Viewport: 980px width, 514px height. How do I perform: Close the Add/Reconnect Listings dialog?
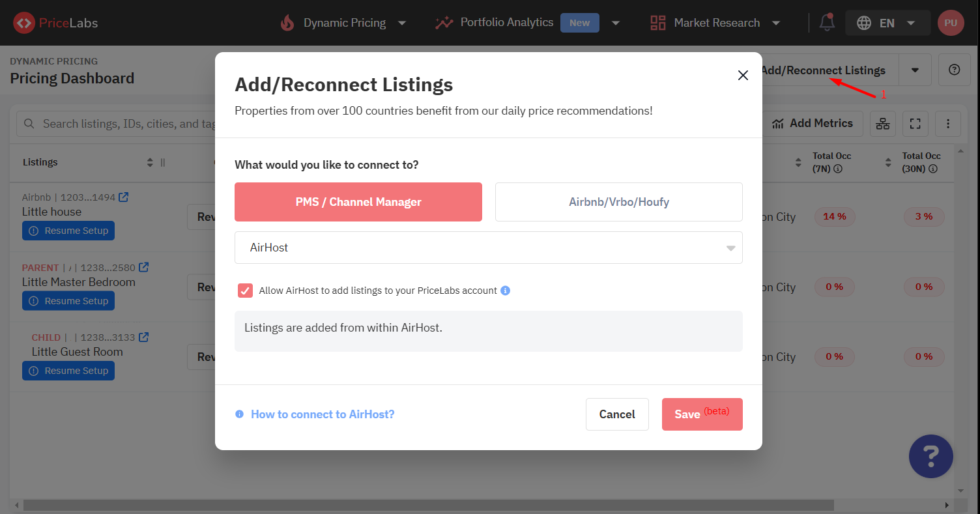tap(743, 76)
